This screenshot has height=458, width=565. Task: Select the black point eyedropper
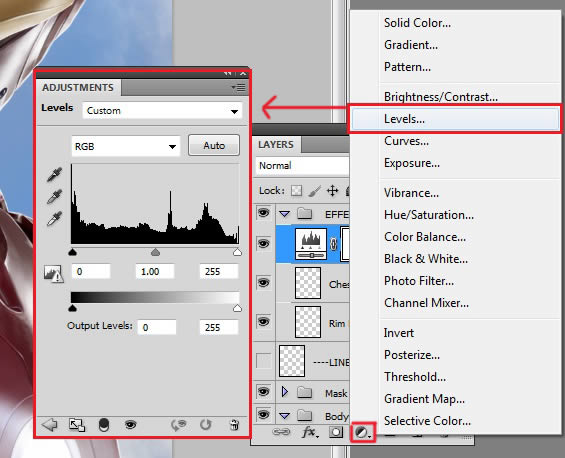(54, 174)
